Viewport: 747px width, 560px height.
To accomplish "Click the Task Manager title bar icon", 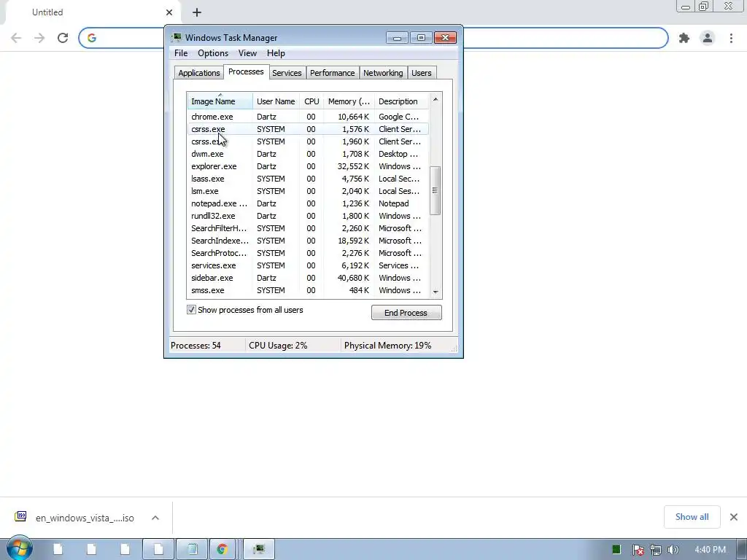I will click(177, 38).
